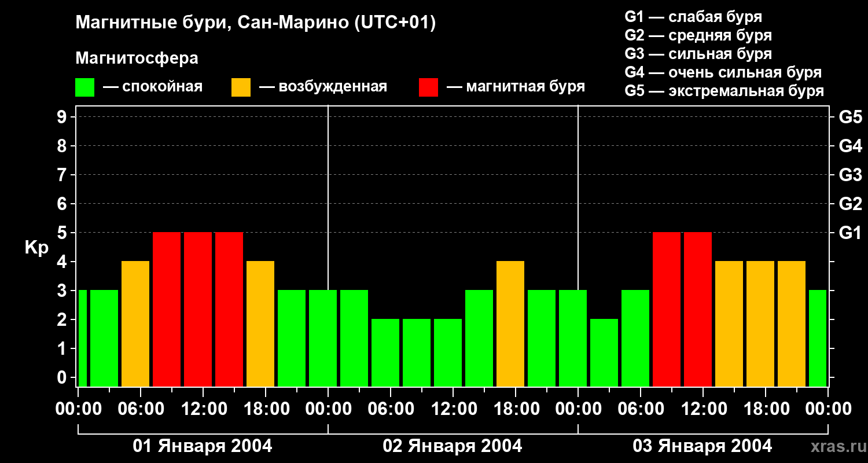Select the 'G4 — очень сильная буря' legend line
868x463 pixels.
point(723,72)
